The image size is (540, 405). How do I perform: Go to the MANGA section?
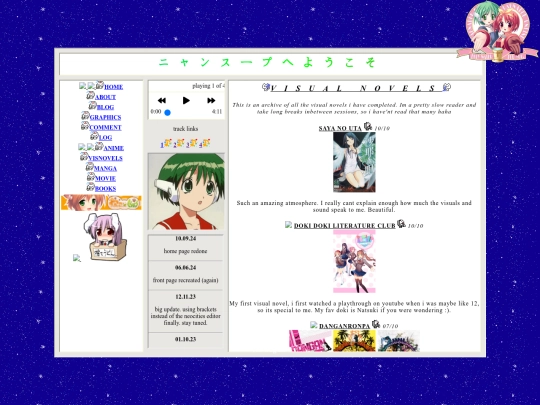pos(105,168)
